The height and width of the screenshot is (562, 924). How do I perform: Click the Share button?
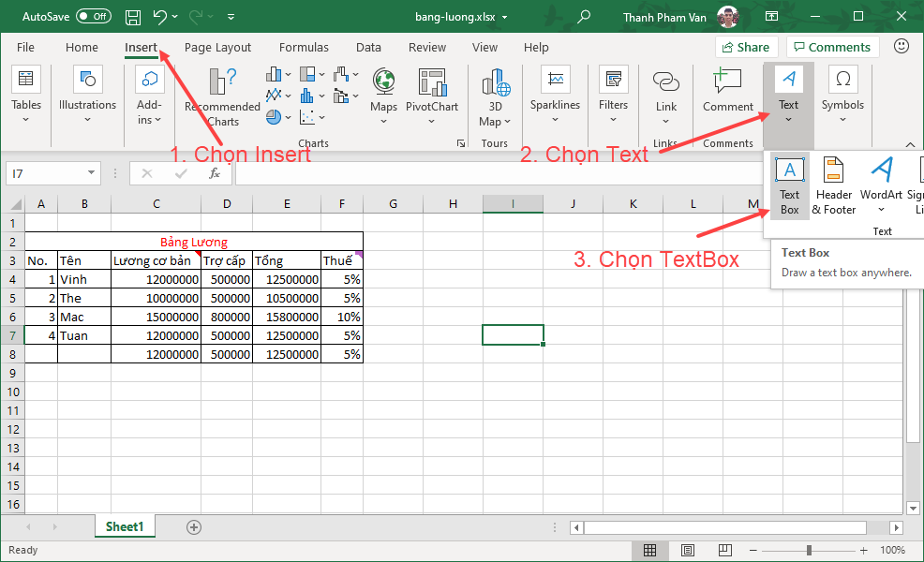[746, 47]
